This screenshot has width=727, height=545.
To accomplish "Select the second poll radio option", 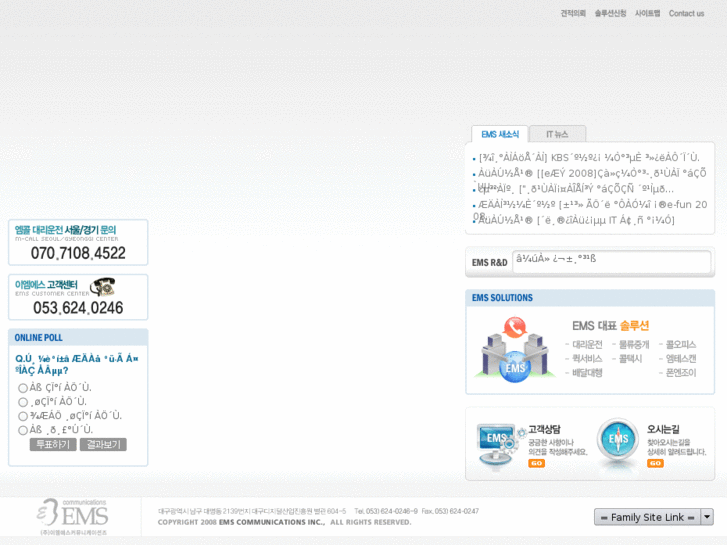I will [x=23, y=402].
